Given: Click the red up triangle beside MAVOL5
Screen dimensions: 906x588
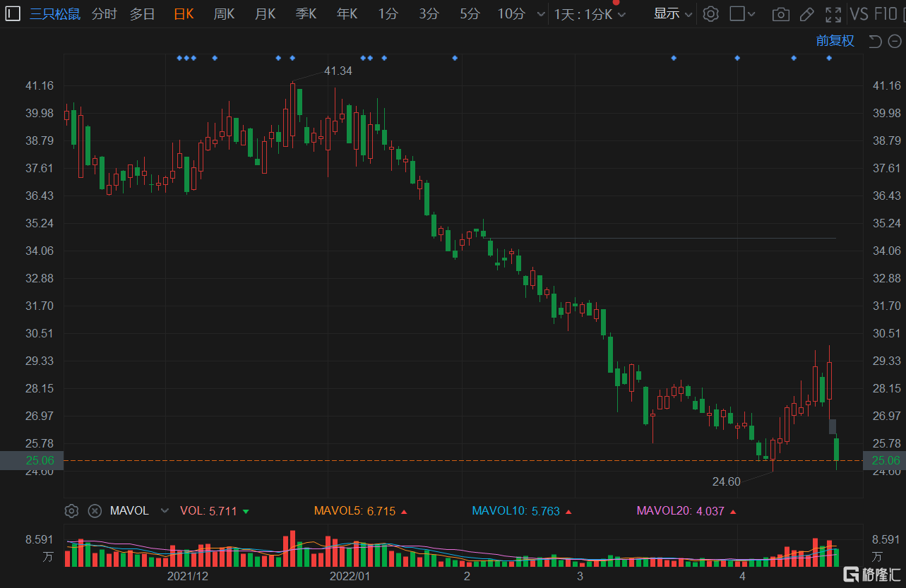Looking at the screenshot, I should pos(404,511).
